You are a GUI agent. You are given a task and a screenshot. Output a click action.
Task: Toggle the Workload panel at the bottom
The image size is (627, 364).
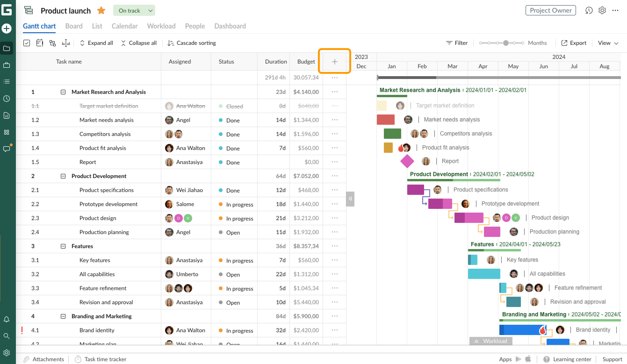click(491, 341)
